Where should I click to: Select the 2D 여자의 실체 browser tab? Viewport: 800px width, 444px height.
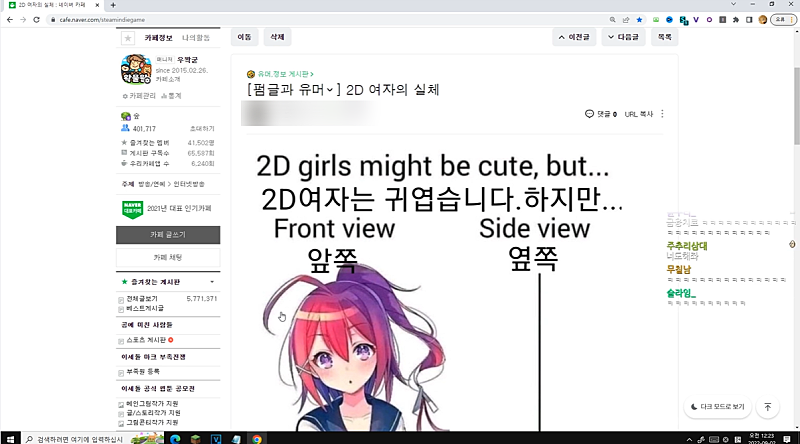coord(53,5)
